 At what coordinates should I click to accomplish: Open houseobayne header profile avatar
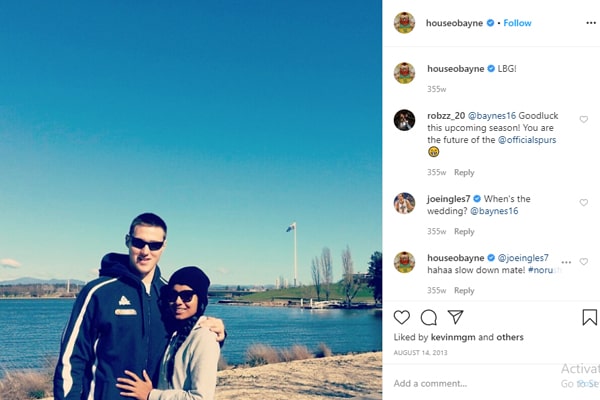coord(404,23)
